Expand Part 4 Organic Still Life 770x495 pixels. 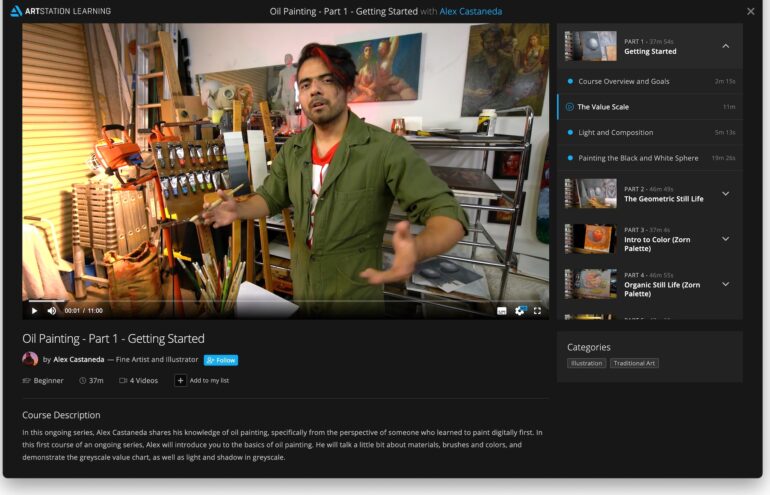tap(726, 284)
